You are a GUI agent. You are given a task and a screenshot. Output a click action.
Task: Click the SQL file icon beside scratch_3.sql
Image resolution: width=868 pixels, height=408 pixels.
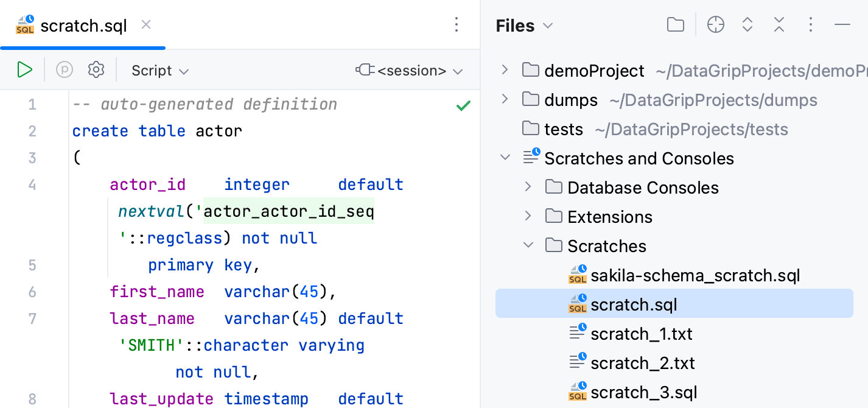[578, 391]
